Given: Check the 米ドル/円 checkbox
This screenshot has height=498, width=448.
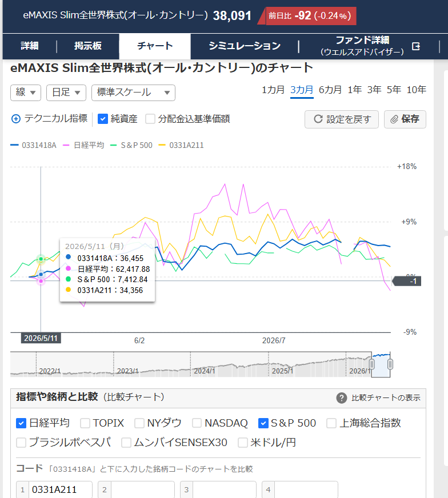Looking at the screenshot, I should pos(243,443).
